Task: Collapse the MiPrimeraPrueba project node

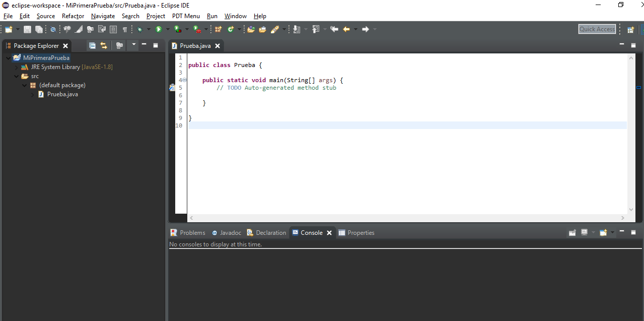Action: click(8, 58)
